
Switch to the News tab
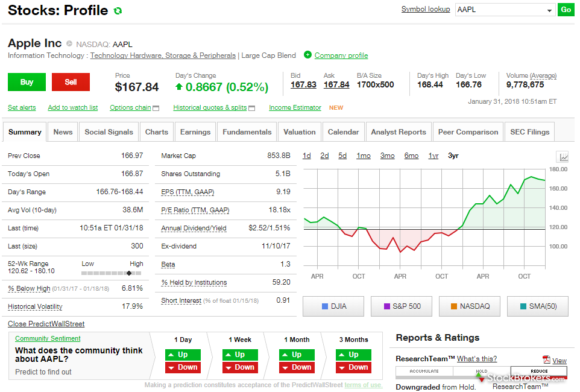pos(63,132)
